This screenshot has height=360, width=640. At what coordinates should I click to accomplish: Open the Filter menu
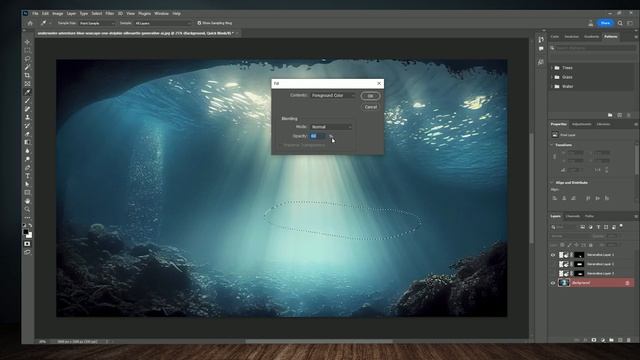point(109,13)
